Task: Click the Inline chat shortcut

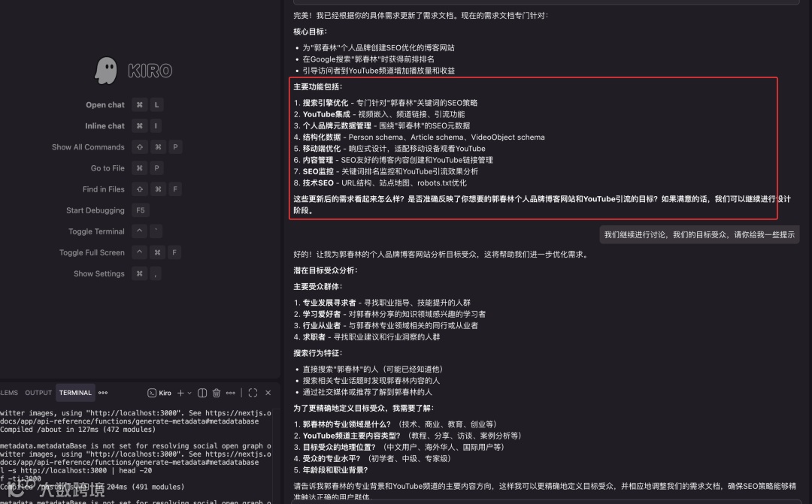Action: click(x=105, y=125)
